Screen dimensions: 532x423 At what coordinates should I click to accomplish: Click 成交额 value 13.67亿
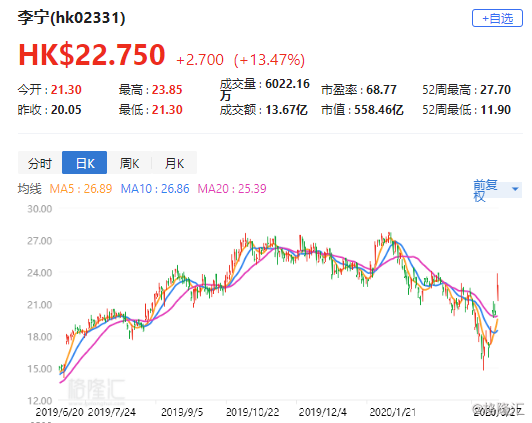286,110
